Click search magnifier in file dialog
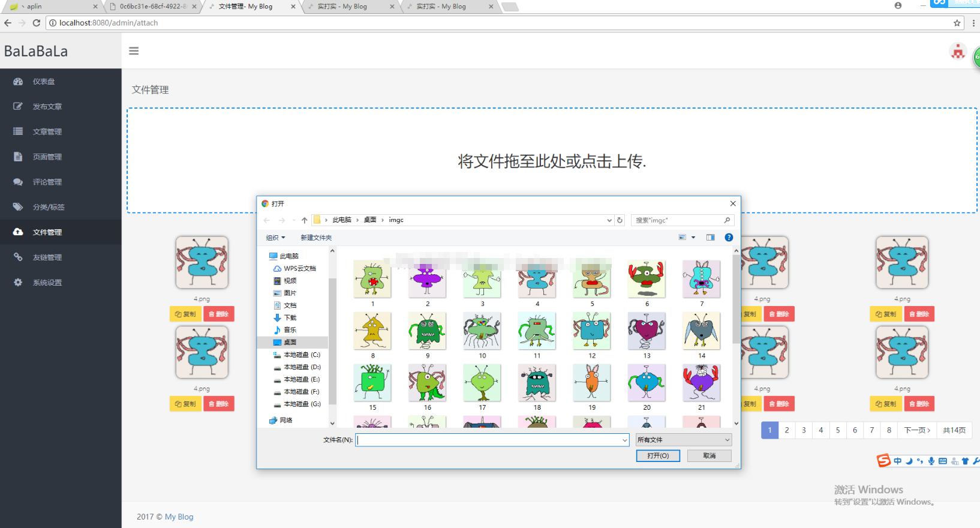The image size is (980, 528). (727, 220)
